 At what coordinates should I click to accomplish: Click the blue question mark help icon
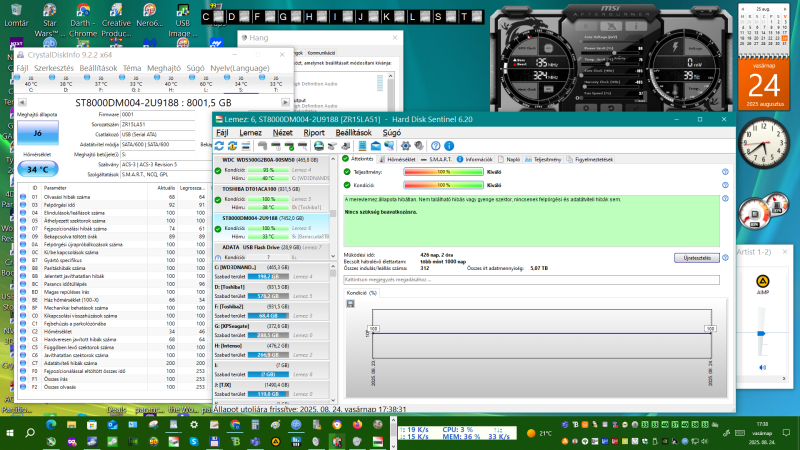[435, 146]
